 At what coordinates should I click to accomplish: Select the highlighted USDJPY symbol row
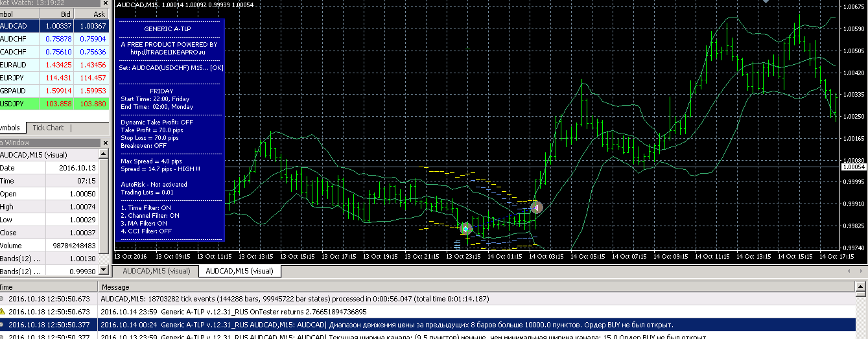pyautogui.click(x=54, y=104)
